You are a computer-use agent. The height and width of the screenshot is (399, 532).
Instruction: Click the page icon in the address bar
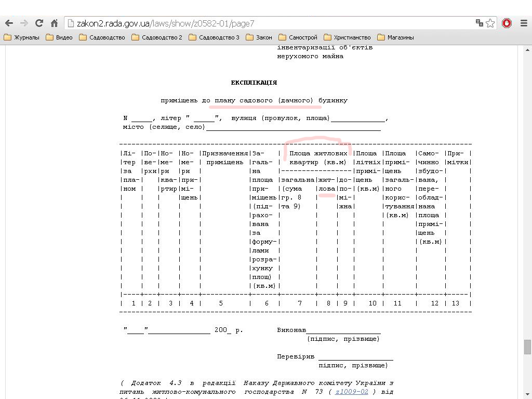coord(71,23)
